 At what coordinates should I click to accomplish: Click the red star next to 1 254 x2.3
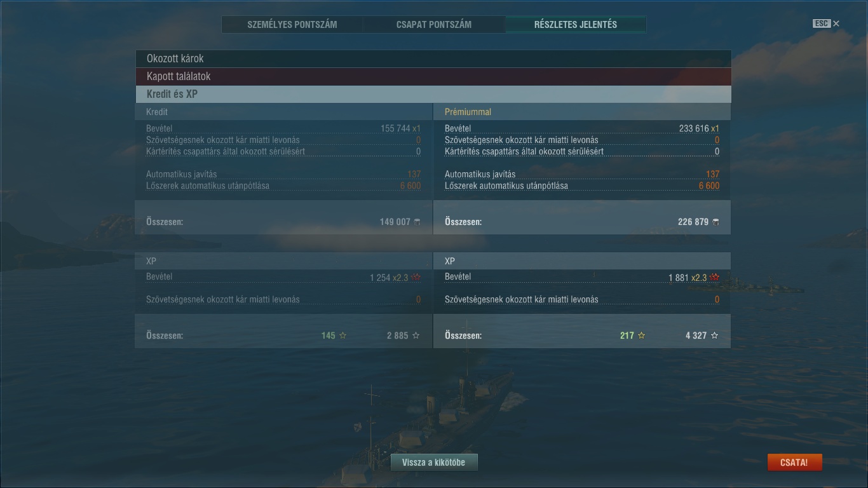coord(416,277)
